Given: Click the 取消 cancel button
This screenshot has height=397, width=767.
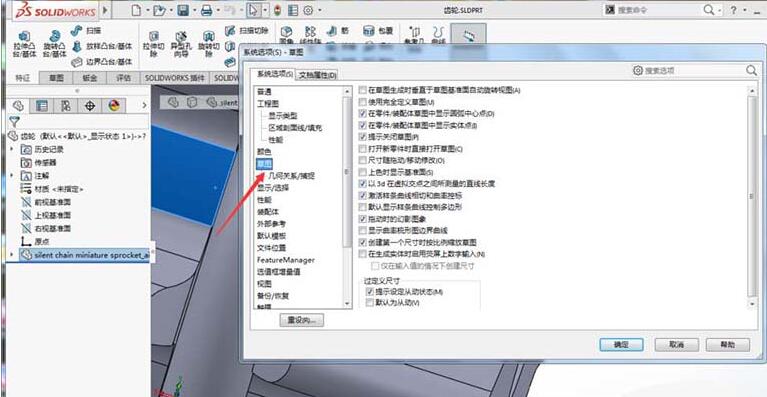Looking at the screenshot, I should [x=677, y=345].
